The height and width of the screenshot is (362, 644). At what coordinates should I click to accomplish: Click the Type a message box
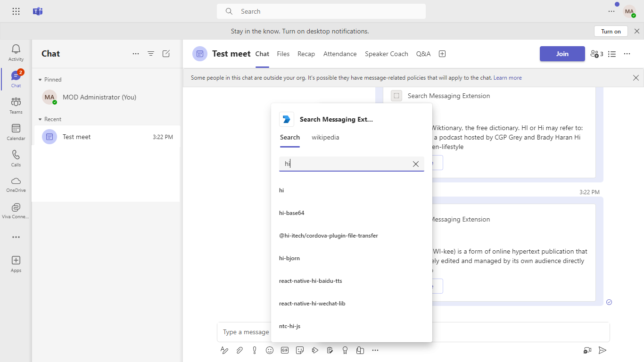[413, 332]
